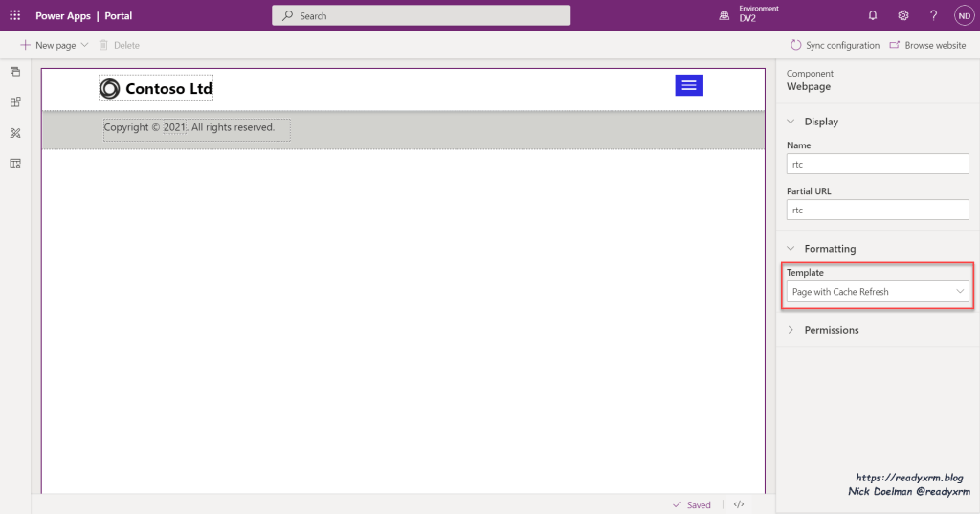
Task: Open the source code editor icon
Action: tap(739, 504)
